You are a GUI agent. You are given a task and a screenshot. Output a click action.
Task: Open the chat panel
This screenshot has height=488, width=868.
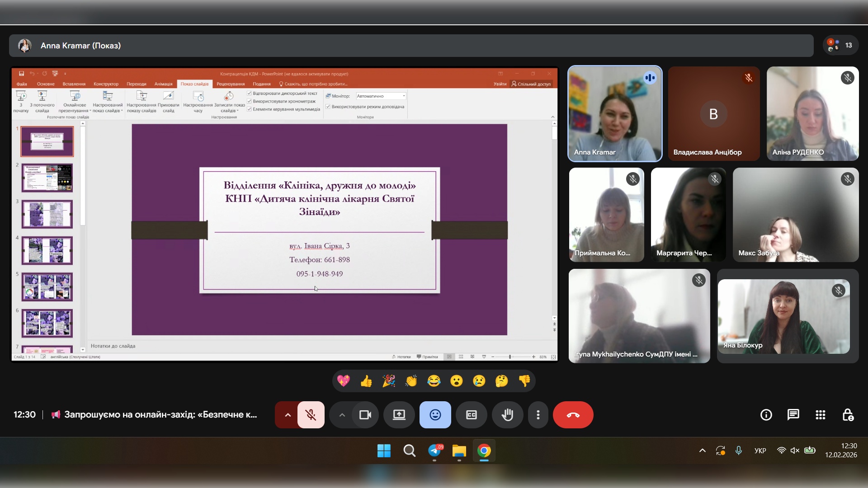(x=793, y=415)
